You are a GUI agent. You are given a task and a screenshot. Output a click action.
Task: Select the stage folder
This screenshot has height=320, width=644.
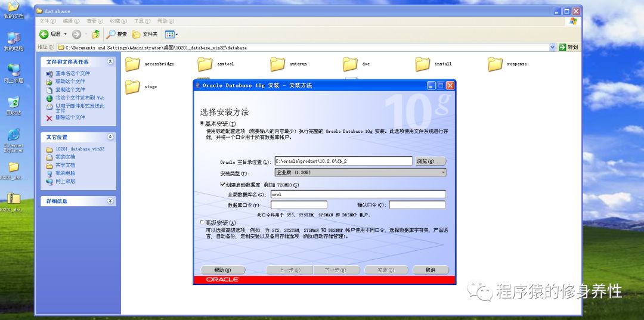pos(141,86)
